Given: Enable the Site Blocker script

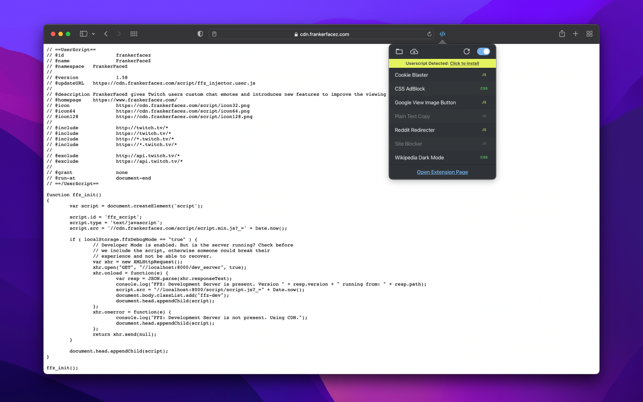Looking at the screenshot, I should click(442, 144).
